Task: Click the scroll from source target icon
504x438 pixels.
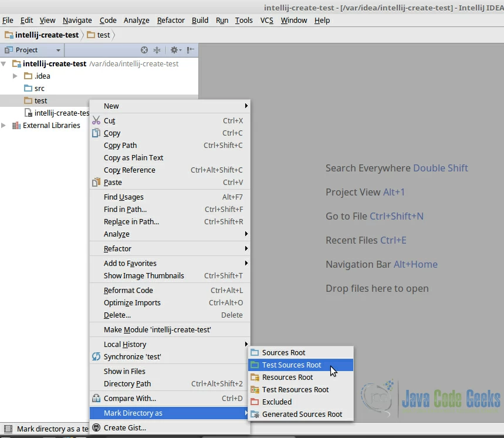Action: (x=144, y=50)
